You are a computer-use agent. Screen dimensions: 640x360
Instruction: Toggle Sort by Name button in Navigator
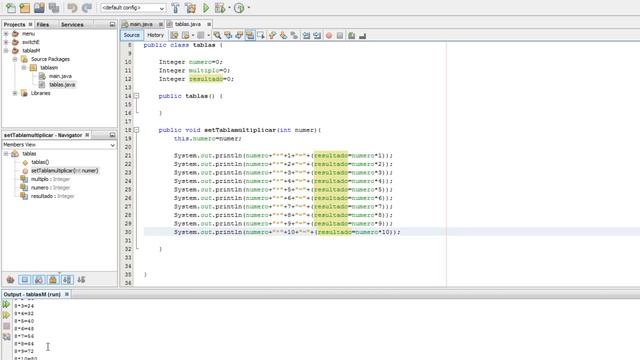click(x=67, y=280)
